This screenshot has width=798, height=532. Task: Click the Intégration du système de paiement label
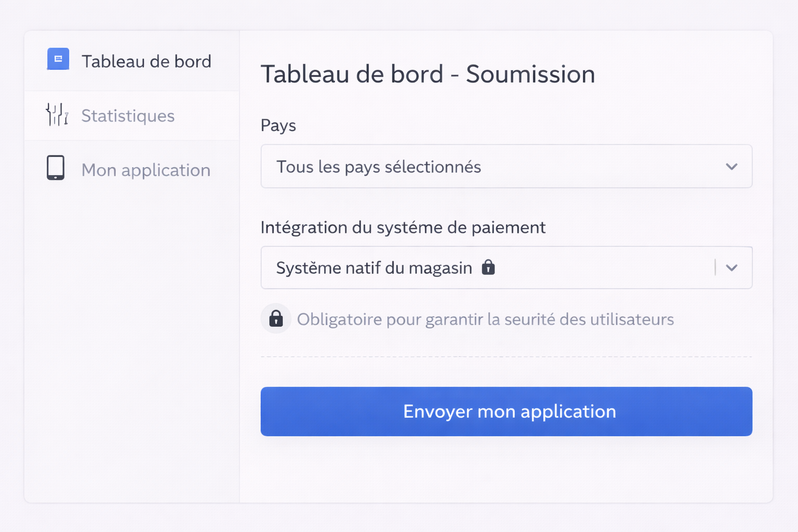403,228
